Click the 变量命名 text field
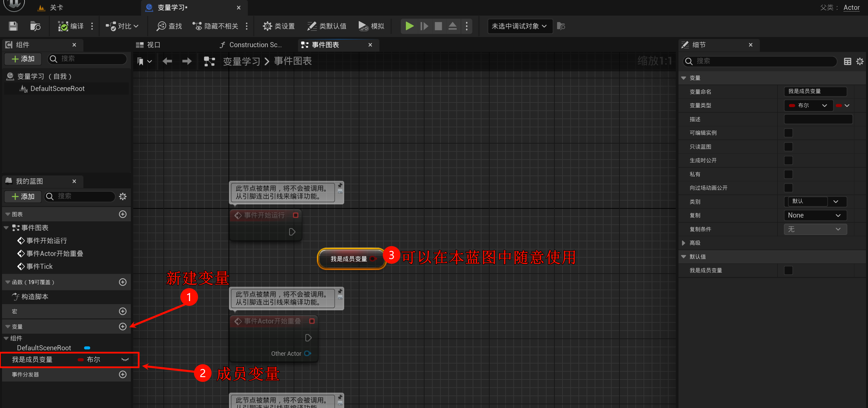The width and height of the screenshot is (868, 408). (x=815, y=92)
